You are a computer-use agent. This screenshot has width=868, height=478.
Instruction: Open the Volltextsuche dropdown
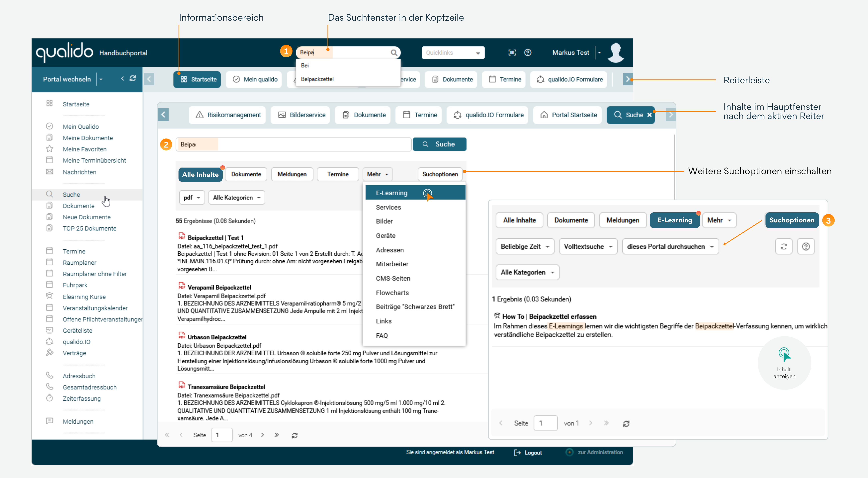click(x=588, y=246)
